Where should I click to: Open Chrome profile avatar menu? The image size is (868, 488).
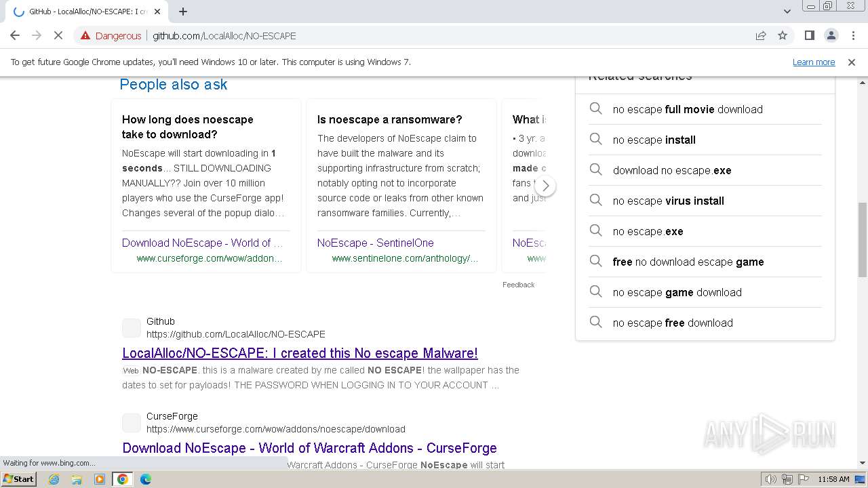831,35
